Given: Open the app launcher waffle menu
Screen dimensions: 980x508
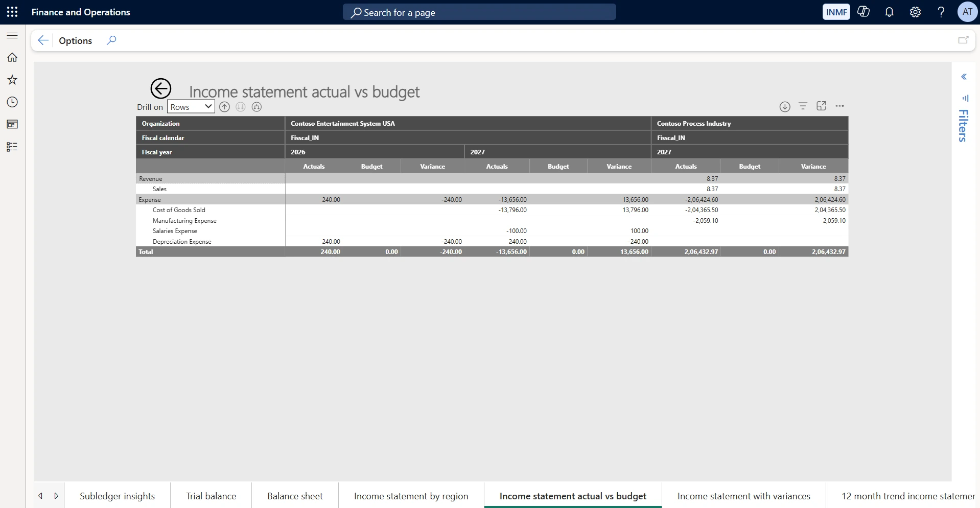Looking at the screenshot, I should (x=12, y=12).
